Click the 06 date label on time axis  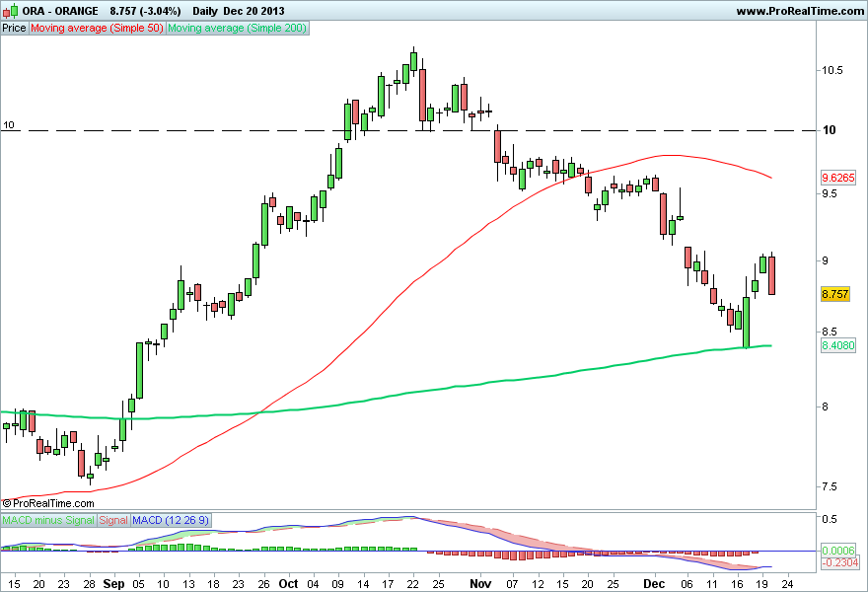coord(687,584)
